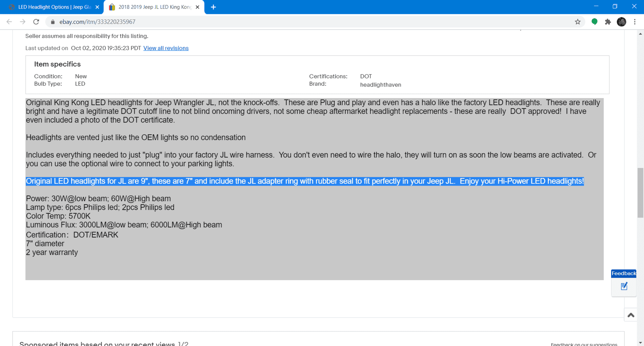
Task: Go back to the previous page
Action: [x=9, y=22]
